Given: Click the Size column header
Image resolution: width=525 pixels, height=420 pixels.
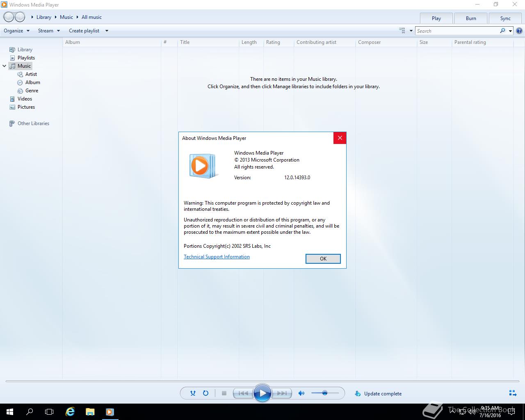Looking at the screenshot, I should pos(434,42).
